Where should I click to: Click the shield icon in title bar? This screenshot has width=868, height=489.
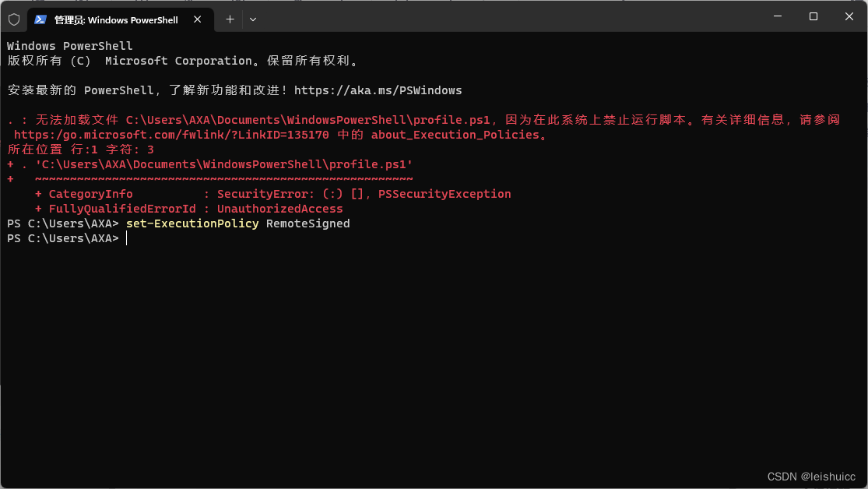point(14,19)
